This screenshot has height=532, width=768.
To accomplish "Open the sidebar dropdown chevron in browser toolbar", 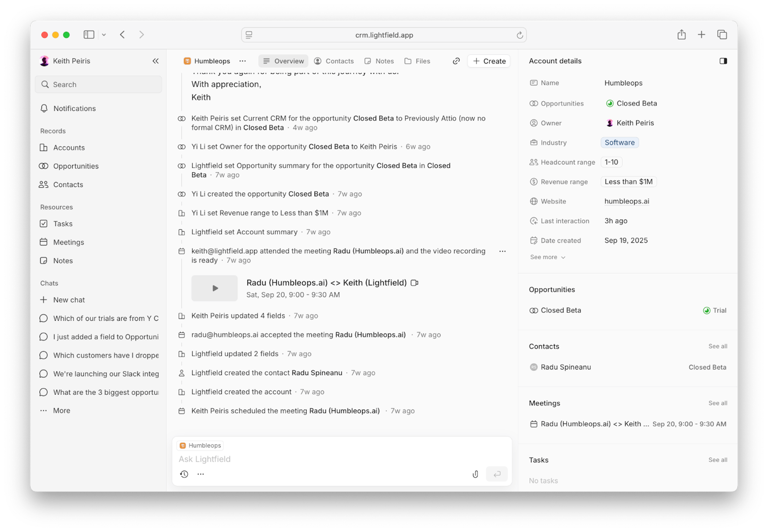I will (x=104, y=35).
